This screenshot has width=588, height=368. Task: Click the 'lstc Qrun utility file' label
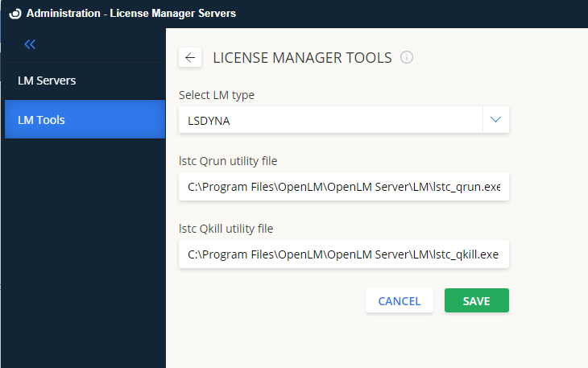click(228, 162)
